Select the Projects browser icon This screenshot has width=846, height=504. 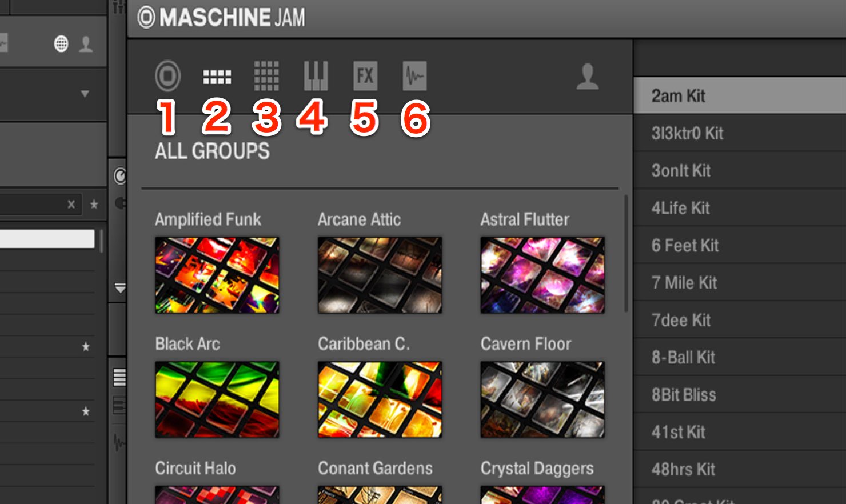167,76
